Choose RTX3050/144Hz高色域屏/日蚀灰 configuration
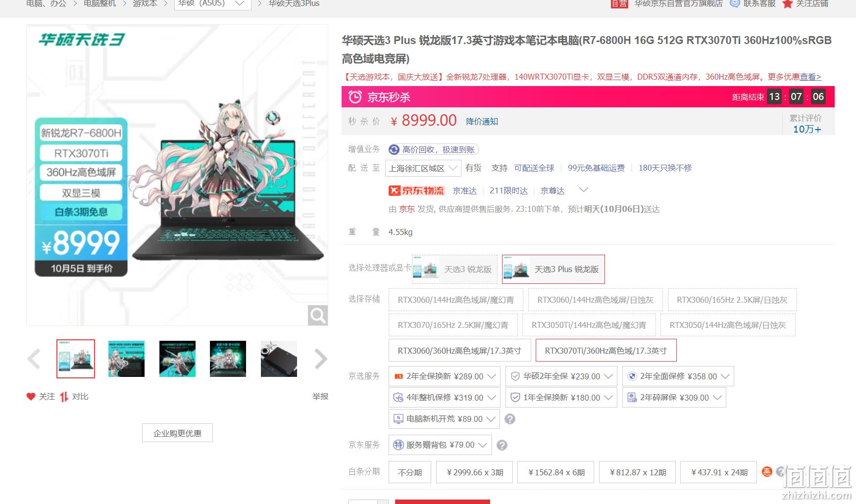 pyautogui.click(x=728, y=325)
